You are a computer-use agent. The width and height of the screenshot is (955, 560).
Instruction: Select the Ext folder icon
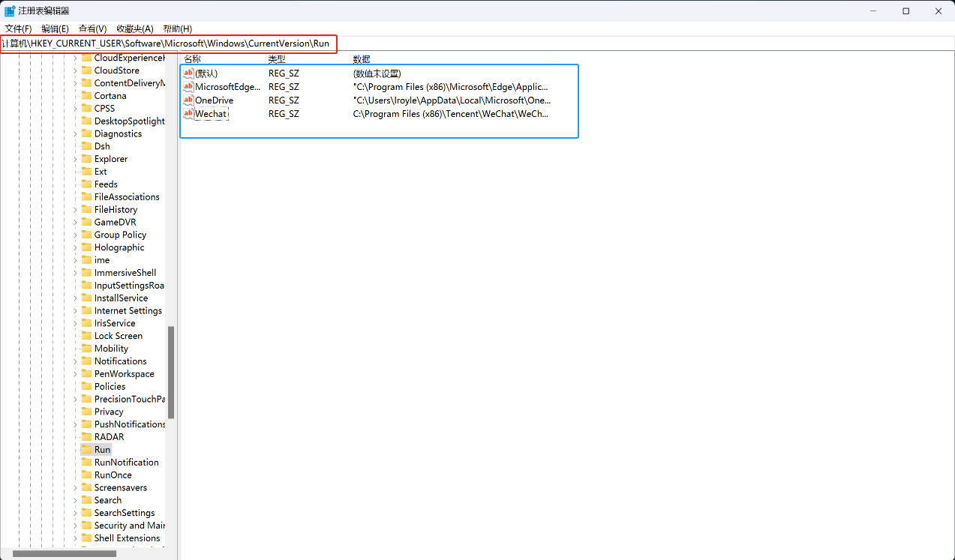pyautogui.click(x=86, y=172)
